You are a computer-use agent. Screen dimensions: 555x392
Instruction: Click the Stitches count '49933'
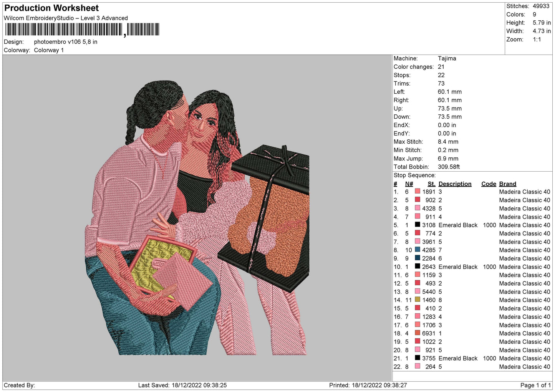pos(541,6)
